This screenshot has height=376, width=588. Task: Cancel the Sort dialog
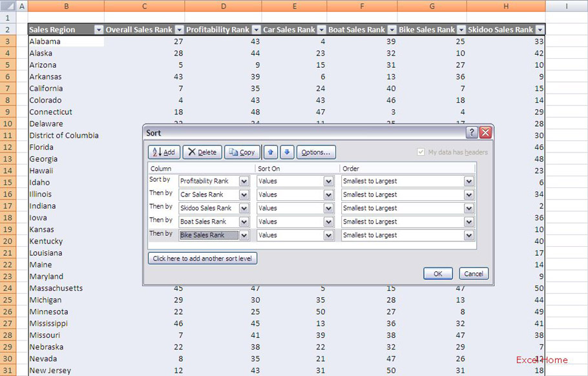474,273
